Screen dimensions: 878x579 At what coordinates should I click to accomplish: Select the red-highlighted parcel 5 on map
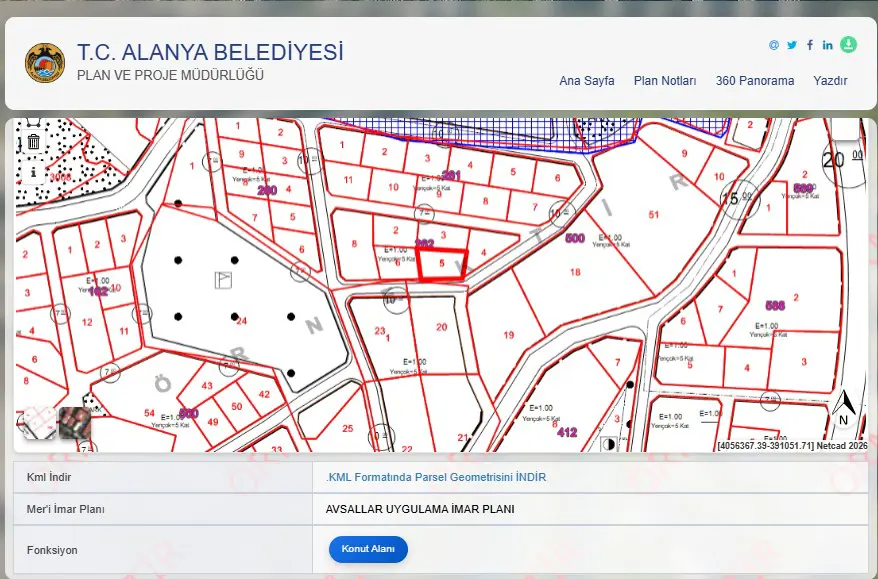pyautogui.click(x=442, y=264)
